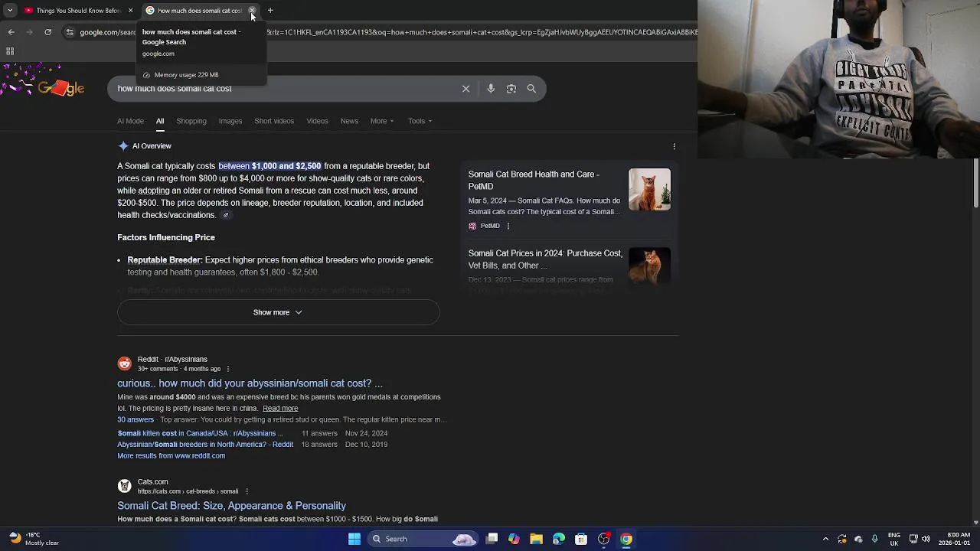Click the Cats.com favicon icon
980x551 pixels.
(124, 486)
